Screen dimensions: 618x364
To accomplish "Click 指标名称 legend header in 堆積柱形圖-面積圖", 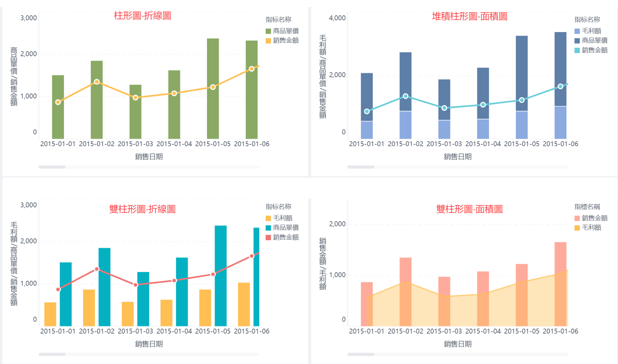I will (587, 20).
